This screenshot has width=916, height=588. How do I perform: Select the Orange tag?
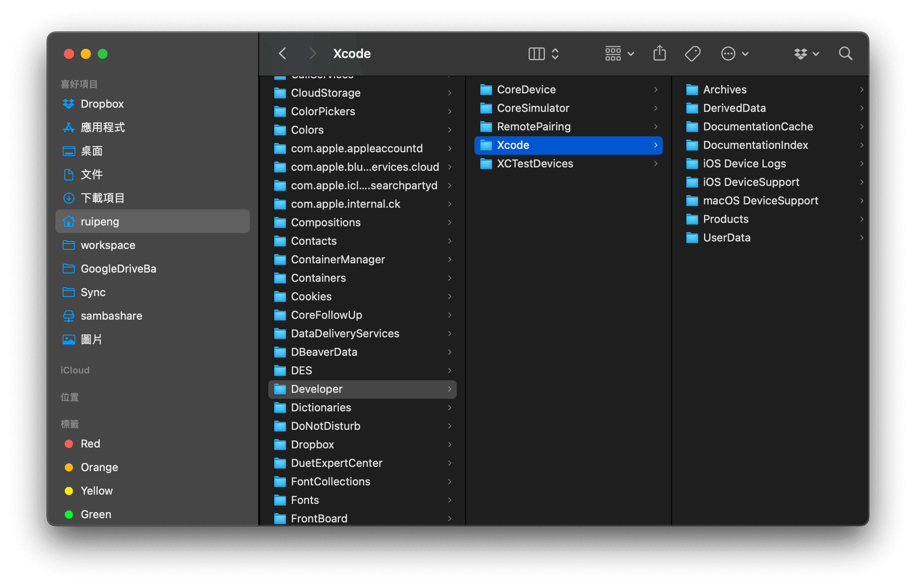tap(153, 467)
